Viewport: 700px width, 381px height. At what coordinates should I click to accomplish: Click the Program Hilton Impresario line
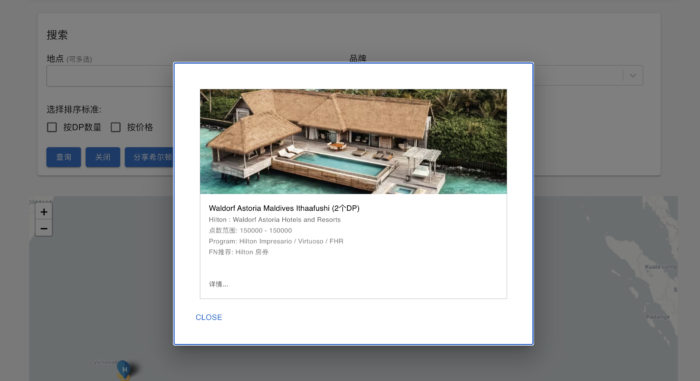[276, 241]
